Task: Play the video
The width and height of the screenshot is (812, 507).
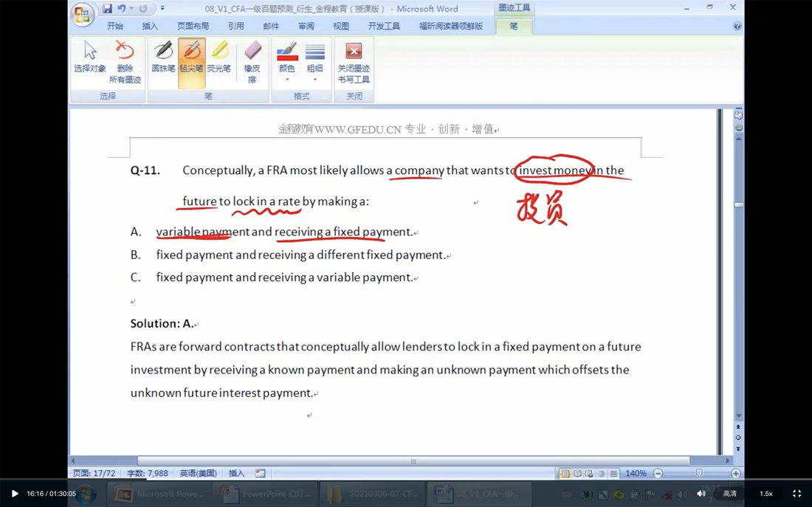Action: [15, 494]
